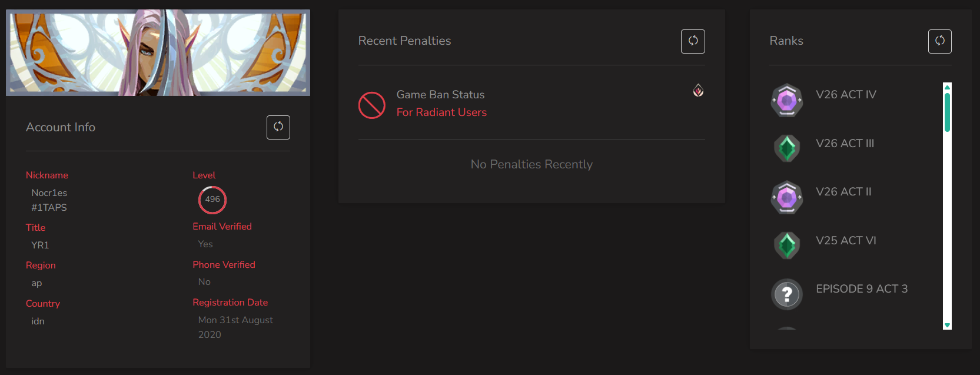Click the Game Ban Status heading
The image size is (980, 375).
(x=440, y=95)
